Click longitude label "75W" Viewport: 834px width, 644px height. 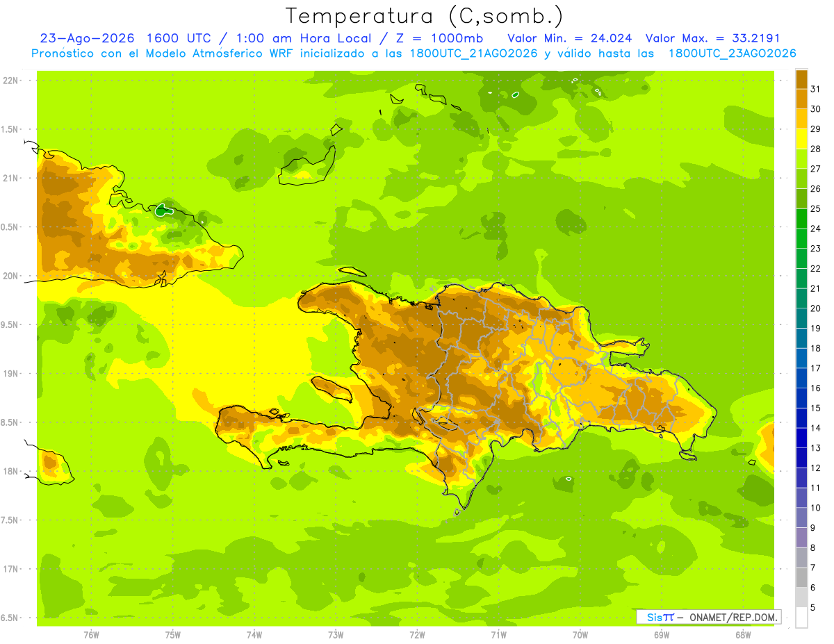point(172,635)
